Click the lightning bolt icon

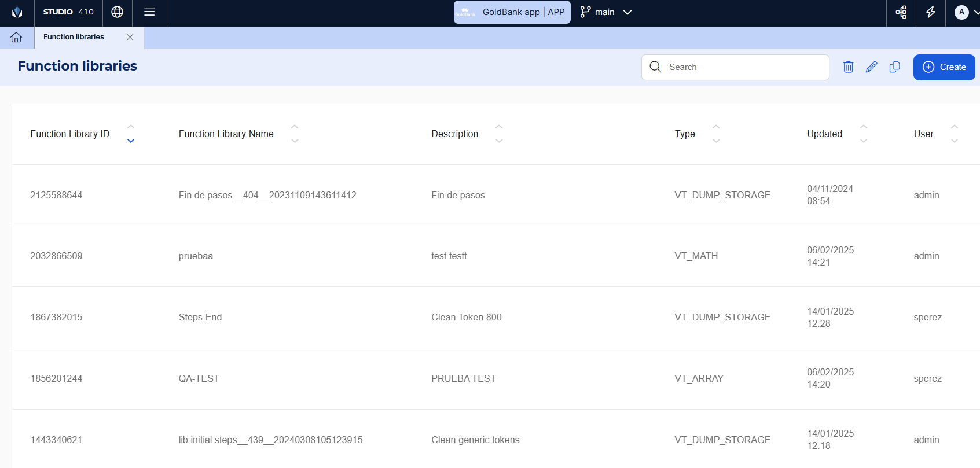[x=931, y=12]
